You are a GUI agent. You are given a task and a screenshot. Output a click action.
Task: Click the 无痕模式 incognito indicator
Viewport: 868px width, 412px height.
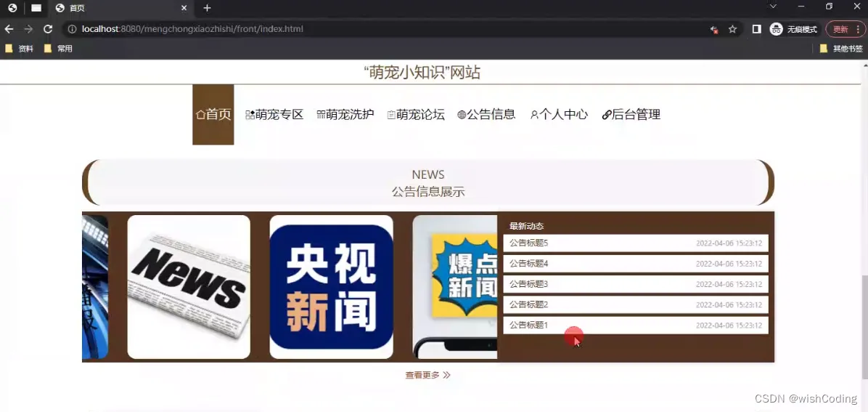[794, 29]
